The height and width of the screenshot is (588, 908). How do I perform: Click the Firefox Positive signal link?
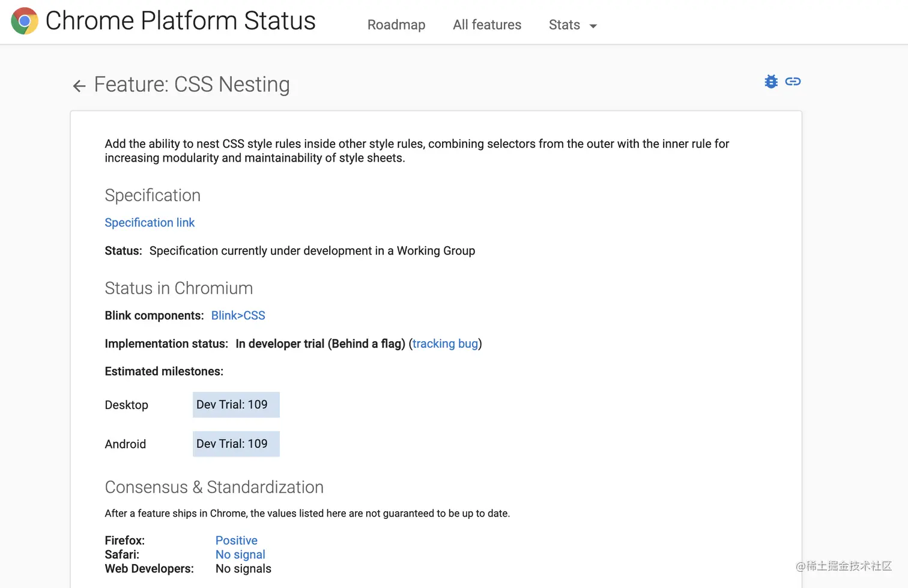point(236,541)
